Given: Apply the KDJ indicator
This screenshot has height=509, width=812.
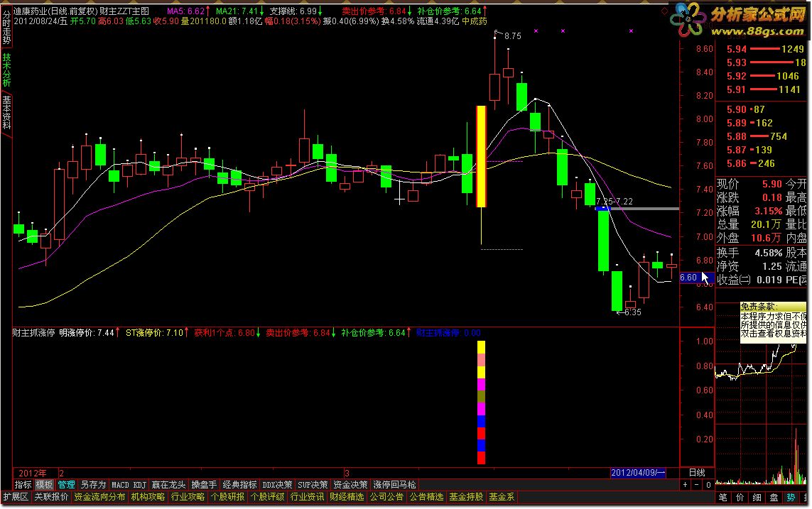Looking at the screenshot, I should (x=140, y=485).
